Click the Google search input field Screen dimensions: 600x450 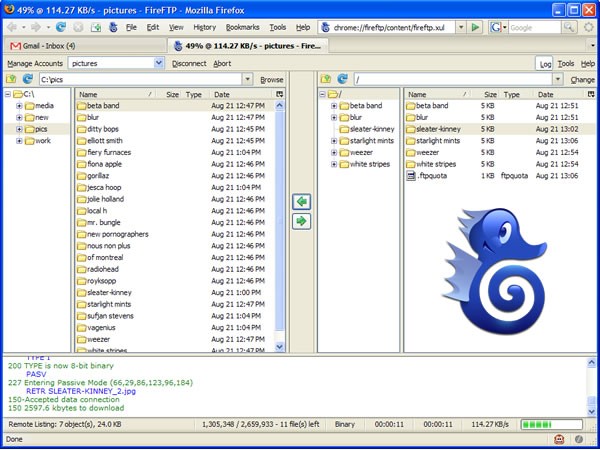pos(535,28)
